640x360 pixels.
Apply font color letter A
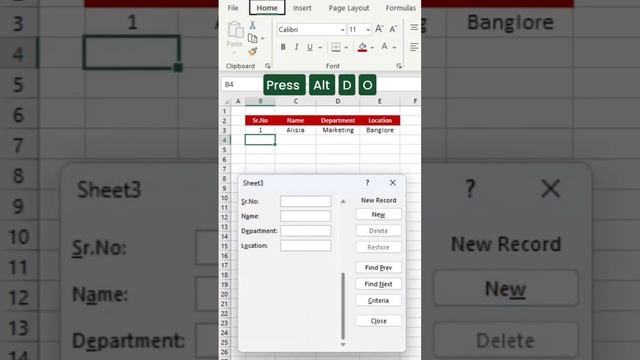click(x=384, y=47)
